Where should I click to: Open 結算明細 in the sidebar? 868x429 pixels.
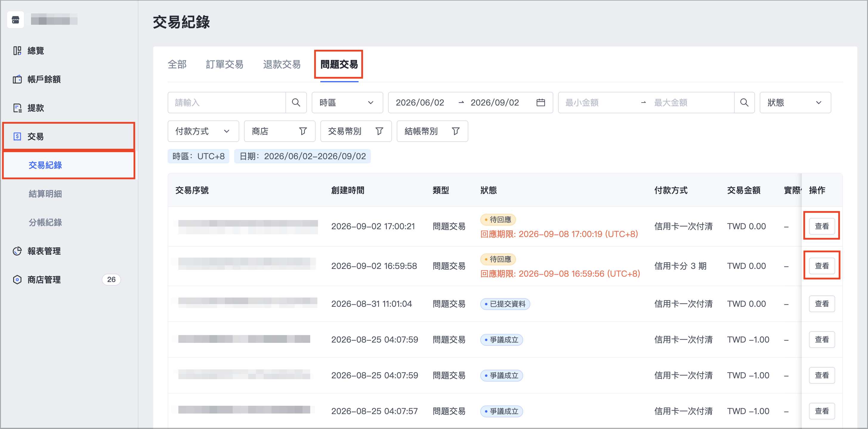(x=45, y=193)
